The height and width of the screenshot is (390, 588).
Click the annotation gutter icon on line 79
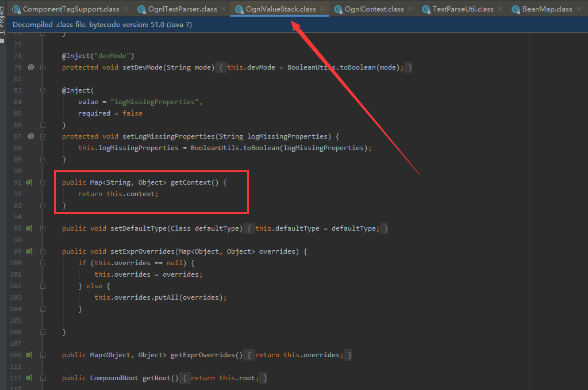pyautogui.click(x=30, y=67)
